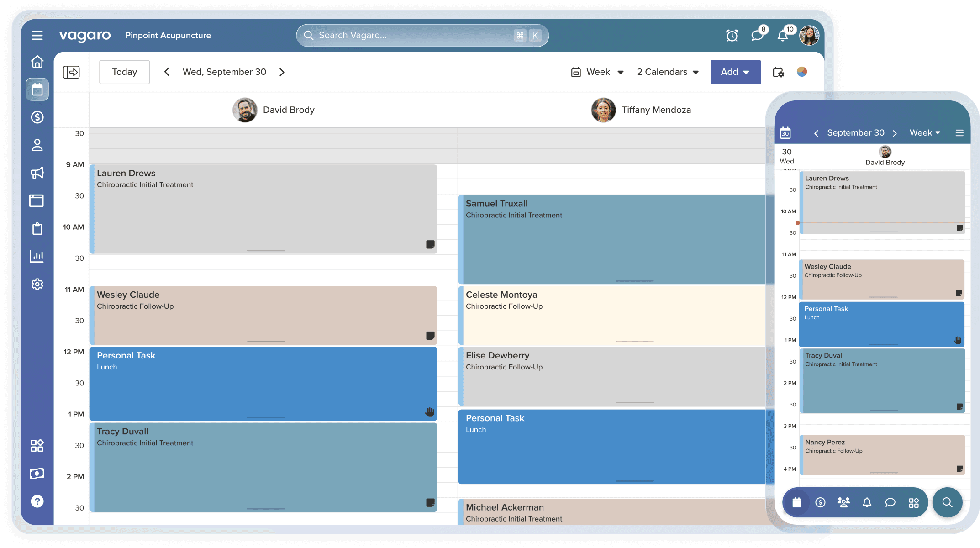The width and height of the screenshot is (980, 548).
Task: Click the Search Vagaro input field
Action: (411, 35)
